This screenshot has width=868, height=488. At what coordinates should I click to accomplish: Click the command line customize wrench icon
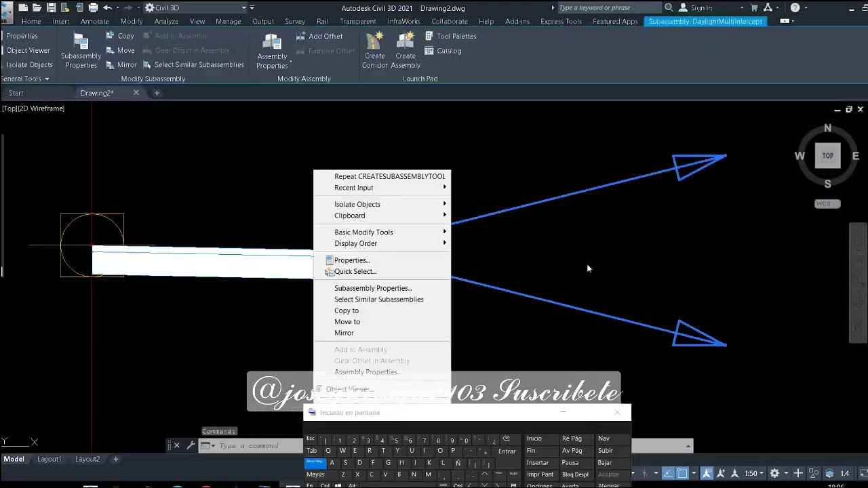191,445
